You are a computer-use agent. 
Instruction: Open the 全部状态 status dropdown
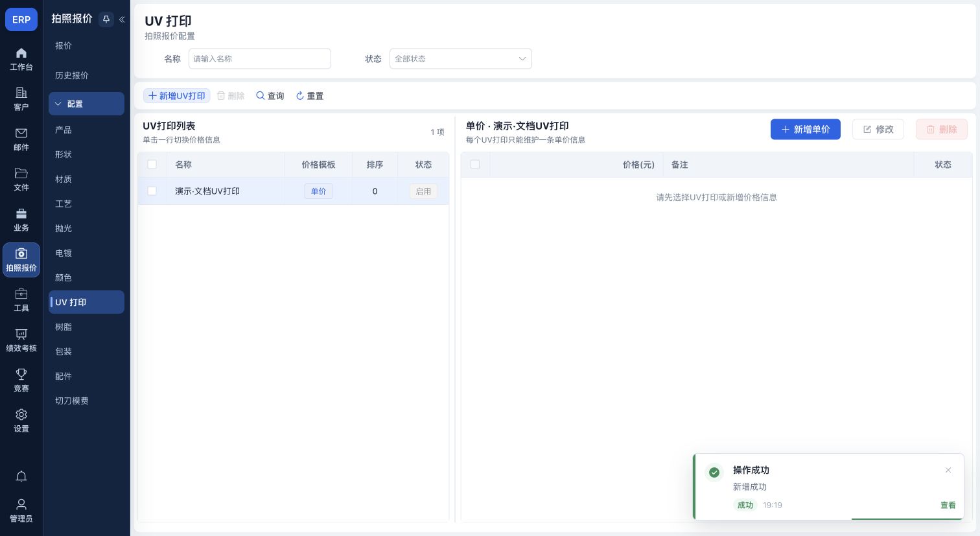click(461, 59)
